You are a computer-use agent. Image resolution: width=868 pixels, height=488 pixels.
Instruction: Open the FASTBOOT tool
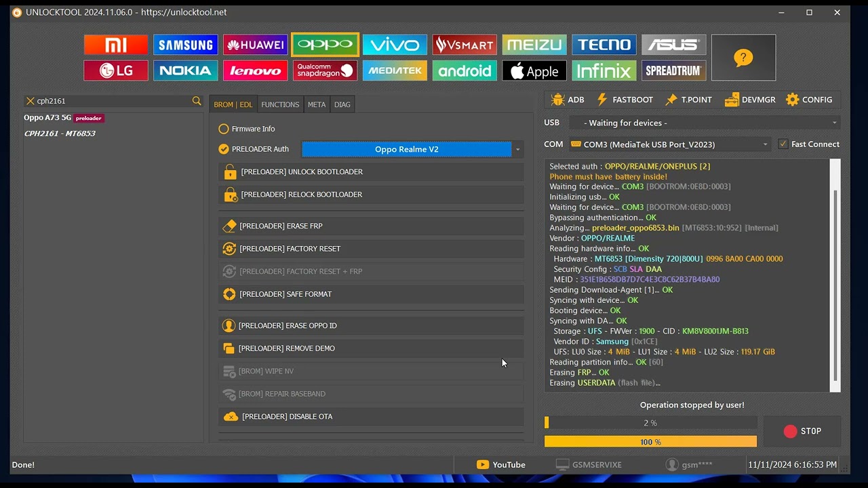pos(625,100)
